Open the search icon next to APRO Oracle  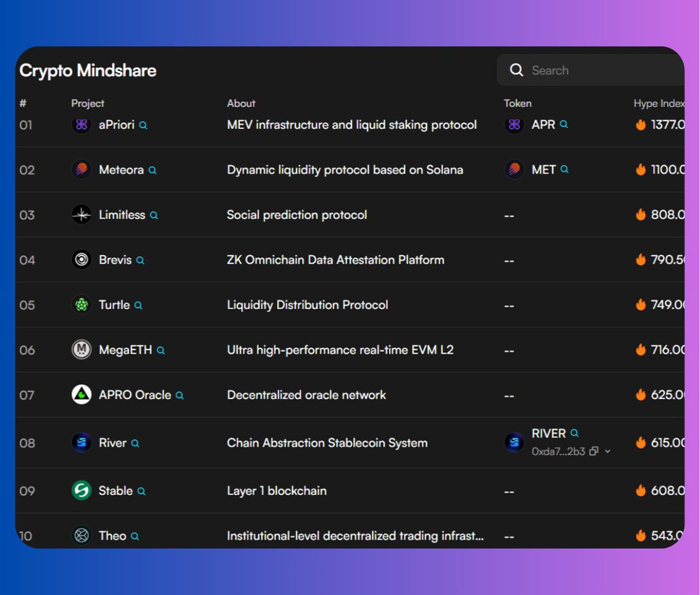180,395
